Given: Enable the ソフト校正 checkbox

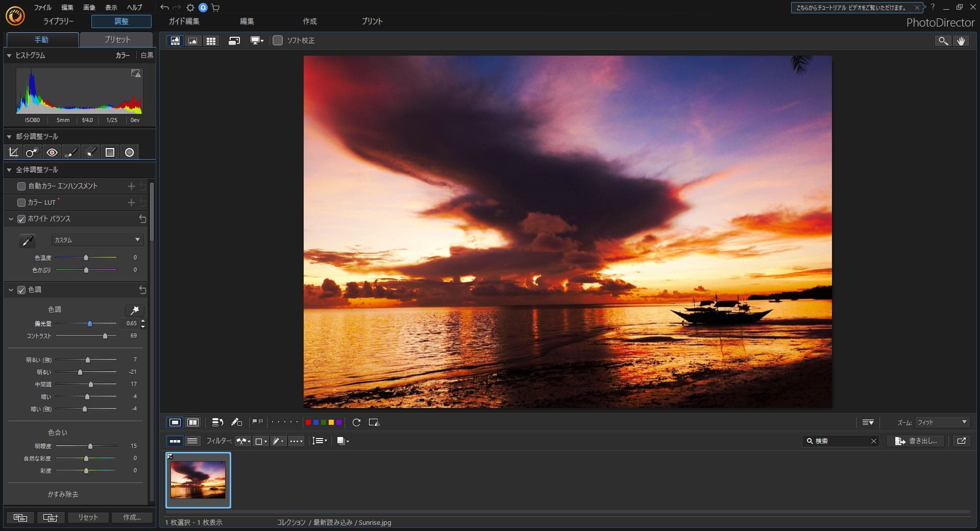Looking at the screenshot, I should pos(278,40).
